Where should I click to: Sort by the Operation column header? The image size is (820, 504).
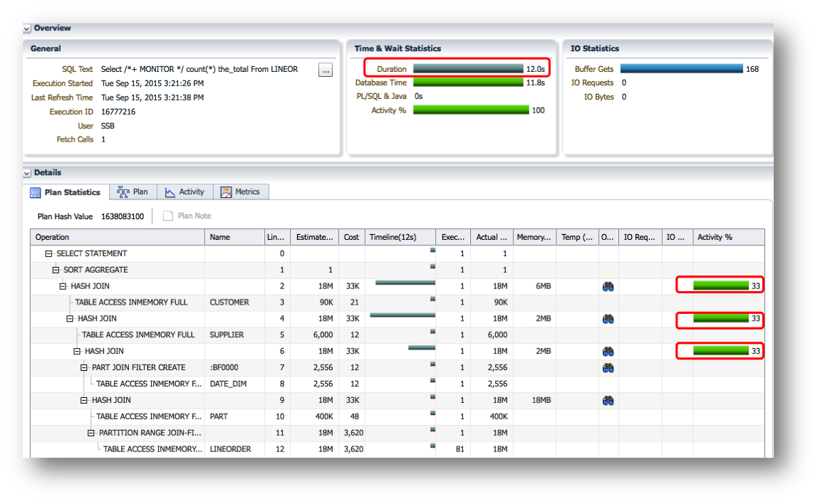coord(118,237)
